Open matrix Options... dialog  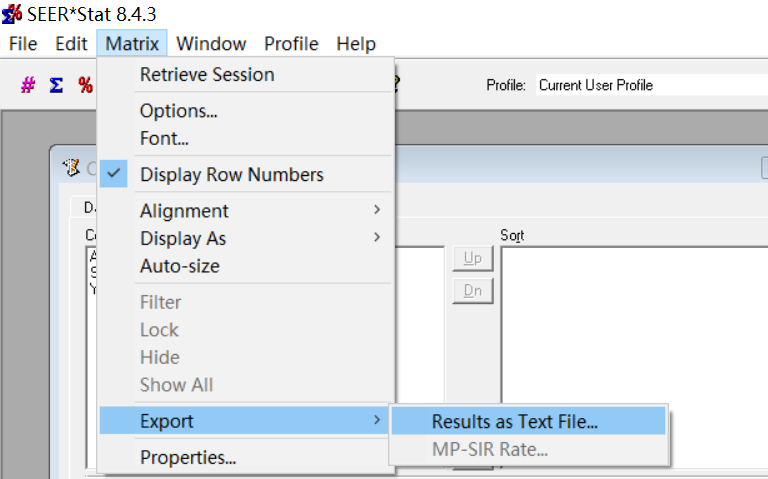click(x=246, y=111)
